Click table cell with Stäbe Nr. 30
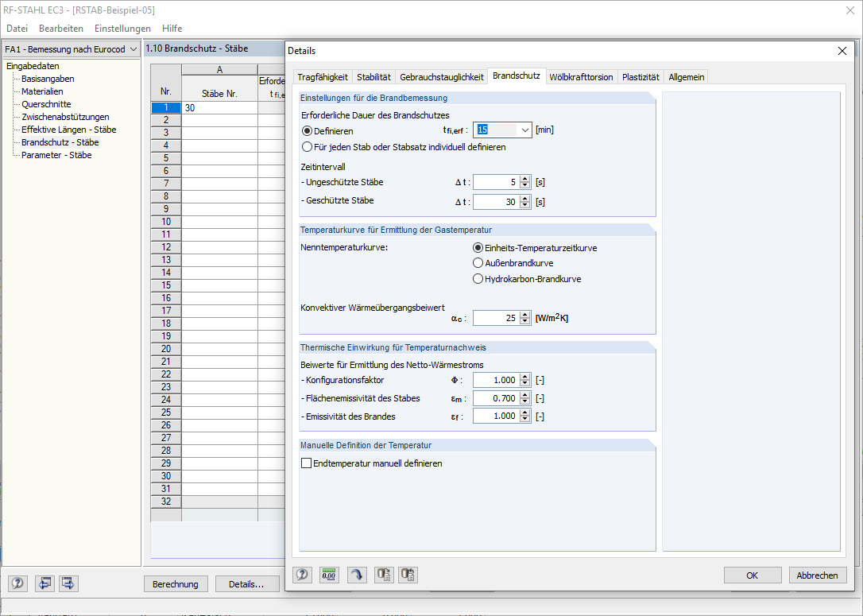 pyautogui.click(x=219, y=108)
